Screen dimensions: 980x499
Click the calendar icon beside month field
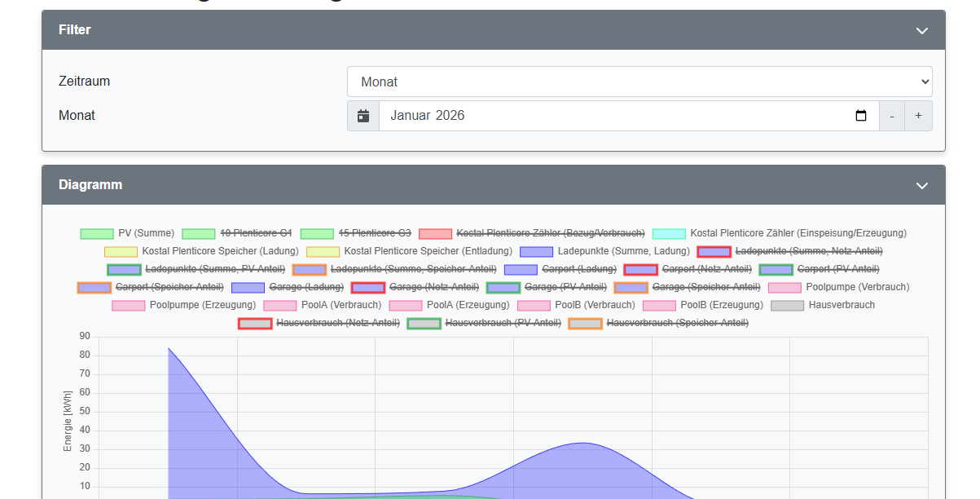point(363,116)
